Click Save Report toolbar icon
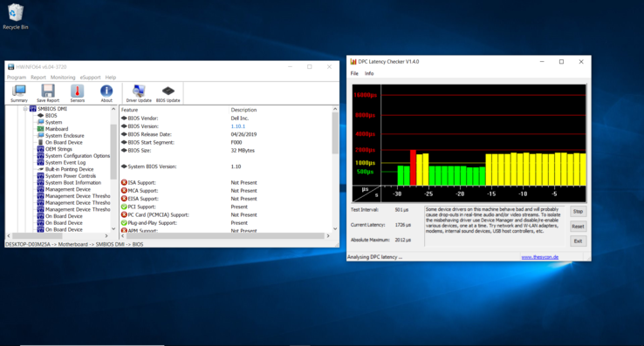This screenshot has height=346, width=644. 48,93
